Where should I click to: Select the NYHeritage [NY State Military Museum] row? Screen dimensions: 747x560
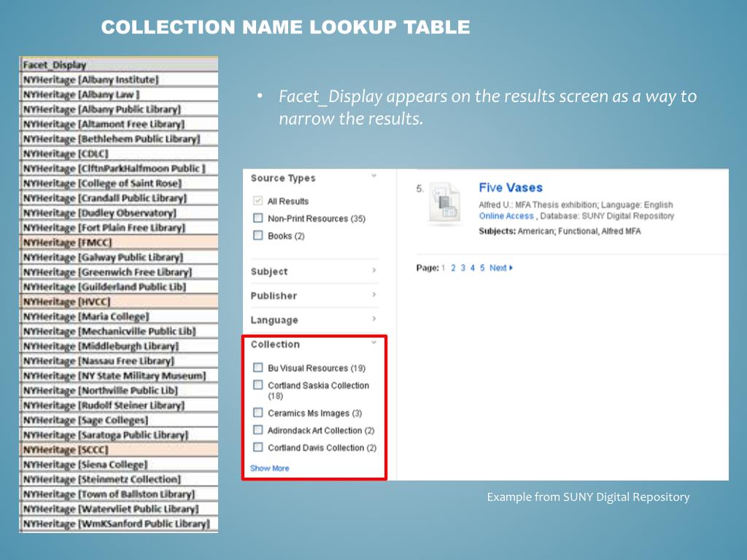tap(119, 376)
